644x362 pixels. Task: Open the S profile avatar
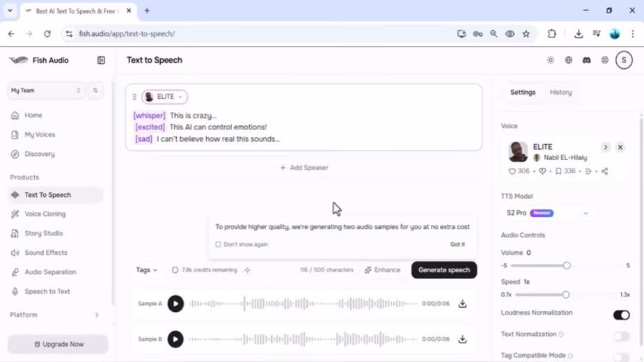pos(624,61)
